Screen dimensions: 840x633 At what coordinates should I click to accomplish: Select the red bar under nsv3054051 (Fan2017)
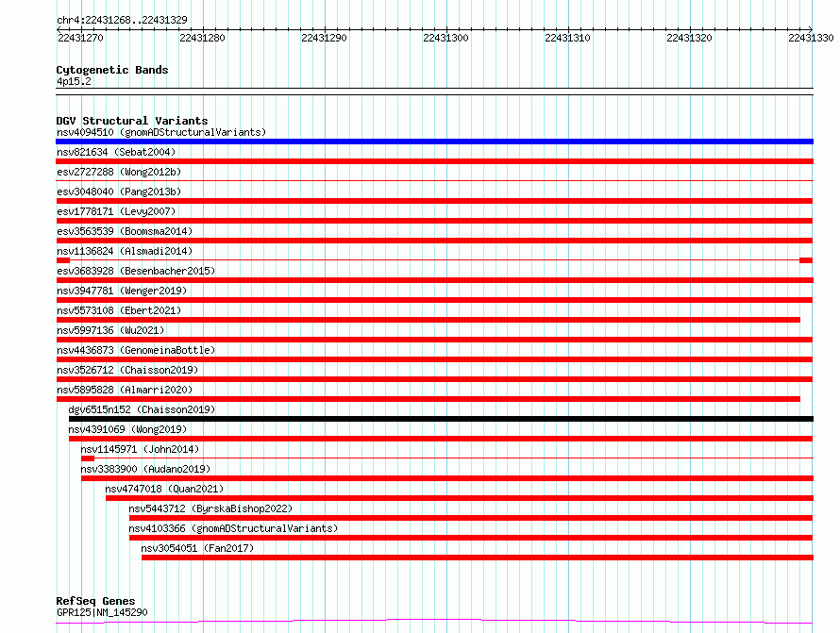pyautogui.click(x=478, y=558)
